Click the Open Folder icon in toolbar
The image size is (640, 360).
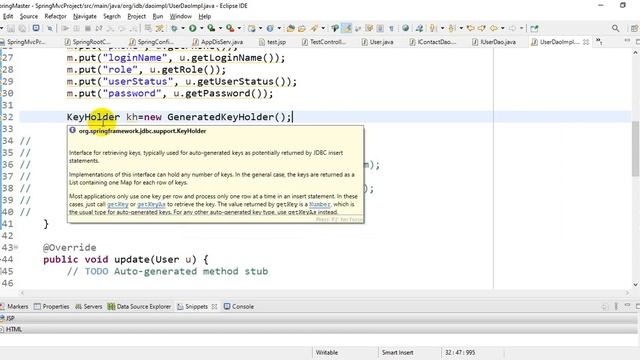coord(302,29)
